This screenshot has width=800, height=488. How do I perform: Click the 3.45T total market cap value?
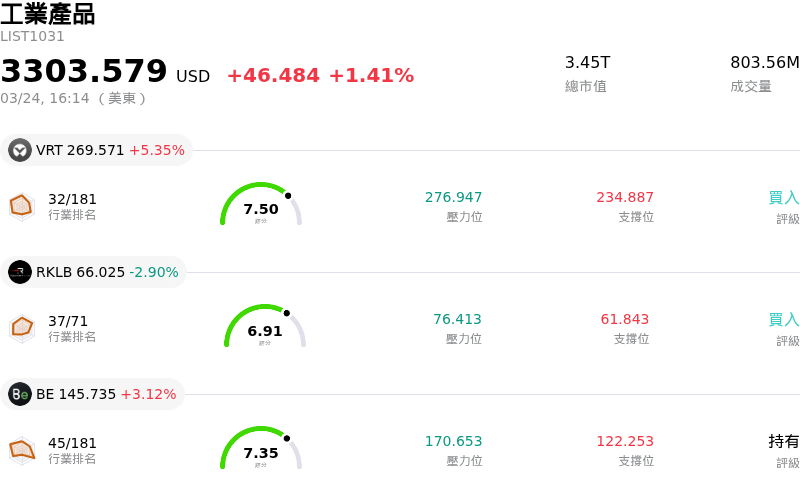587,62
